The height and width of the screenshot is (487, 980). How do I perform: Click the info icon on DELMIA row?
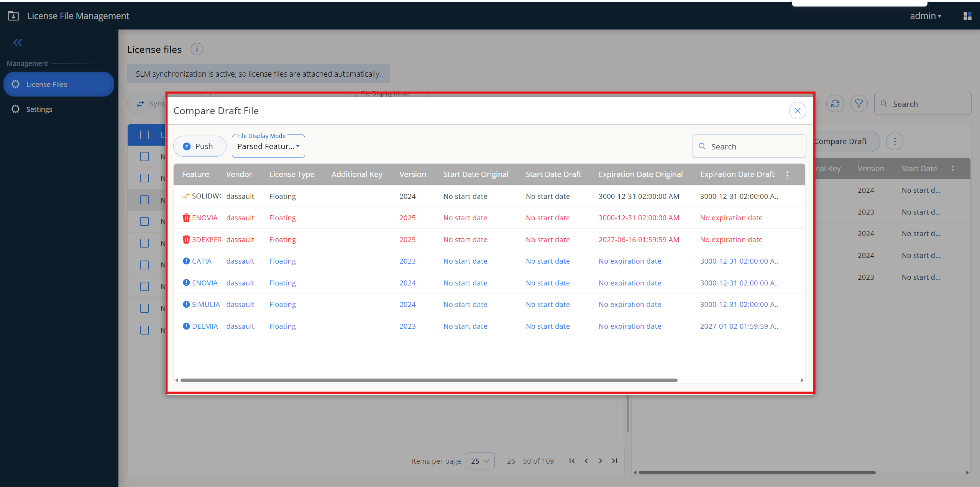click(186, 326)
